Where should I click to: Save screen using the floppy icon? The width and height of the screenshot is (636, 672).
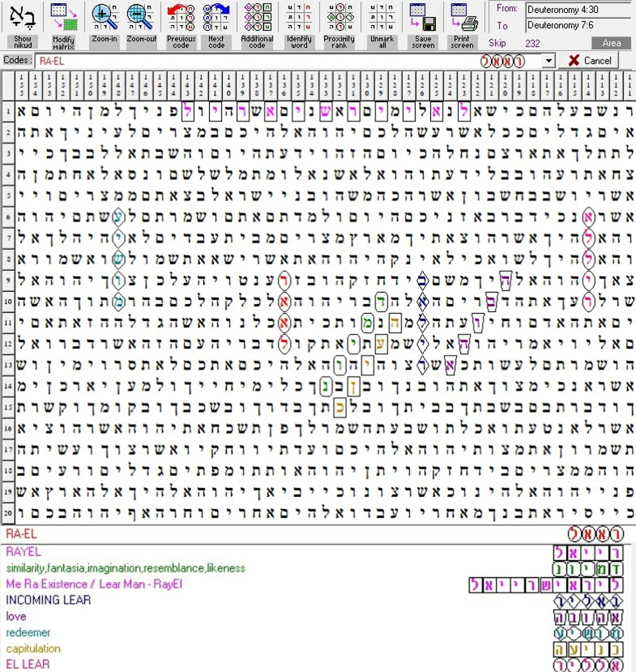[423, 25]
